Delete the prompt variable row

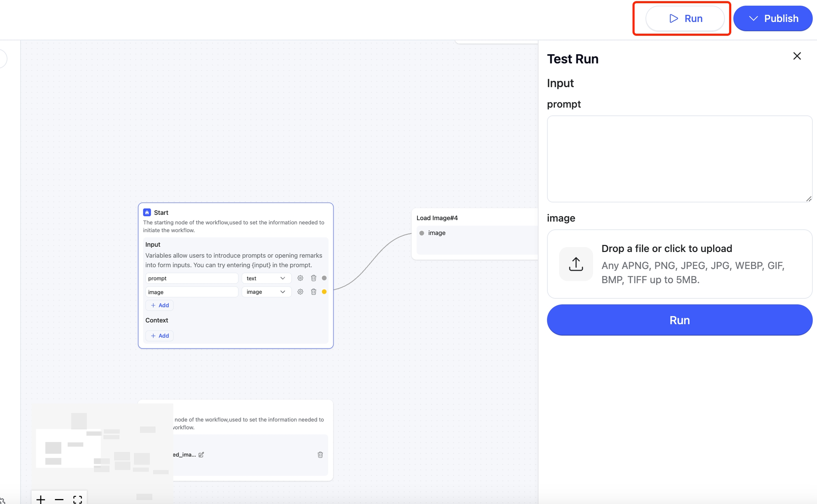pos(313,278)
